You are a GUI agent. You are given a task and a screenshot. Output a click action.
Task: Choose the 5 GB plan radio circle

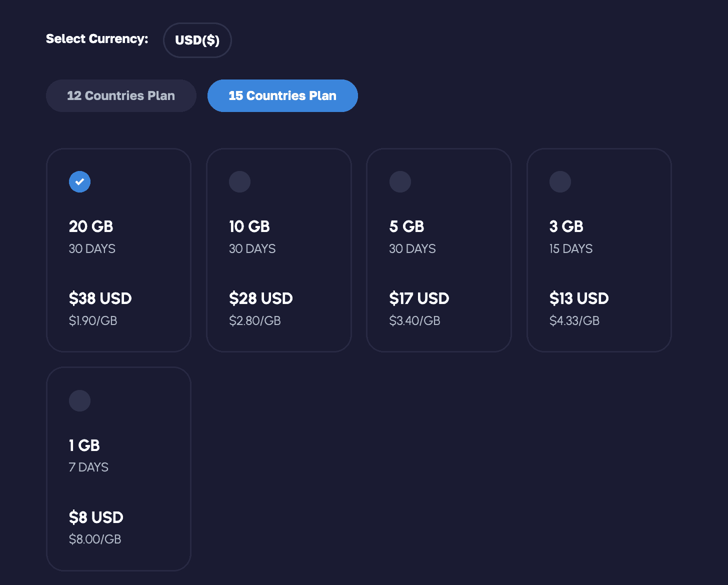point(400,181)
